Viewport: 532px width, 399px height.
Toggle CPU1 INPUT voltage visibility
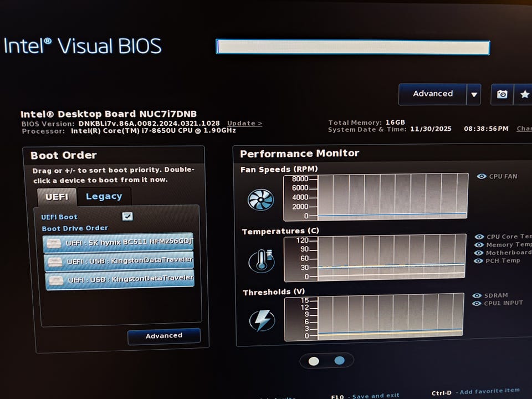coord(477,303)
